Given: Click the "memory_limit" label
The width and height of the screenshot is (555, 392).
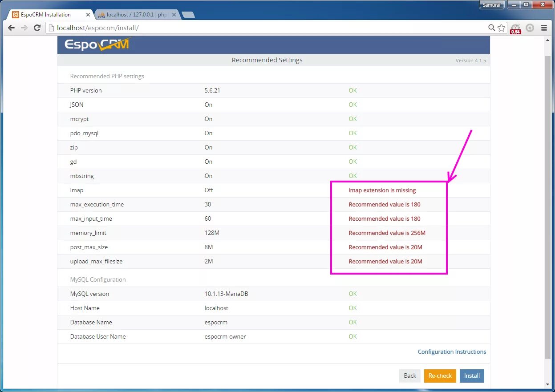Looking at the screenshot, I should coord(88,233).
